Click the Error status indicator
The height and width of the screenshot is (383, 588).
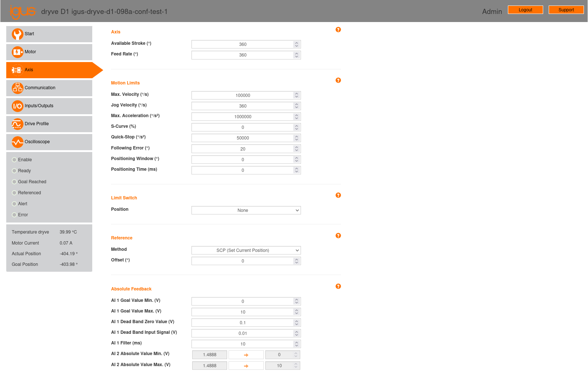[14, 215]
